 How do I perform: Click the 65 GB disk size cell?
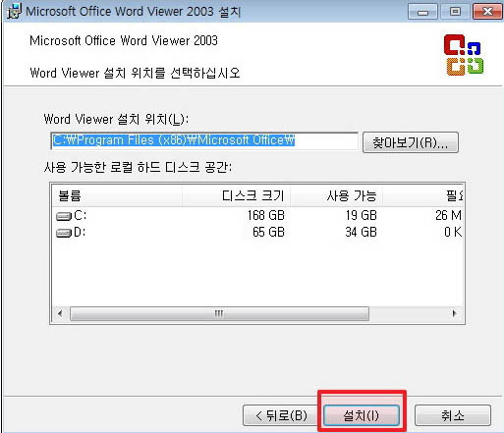pyautogui.click(x=268, y=232)
